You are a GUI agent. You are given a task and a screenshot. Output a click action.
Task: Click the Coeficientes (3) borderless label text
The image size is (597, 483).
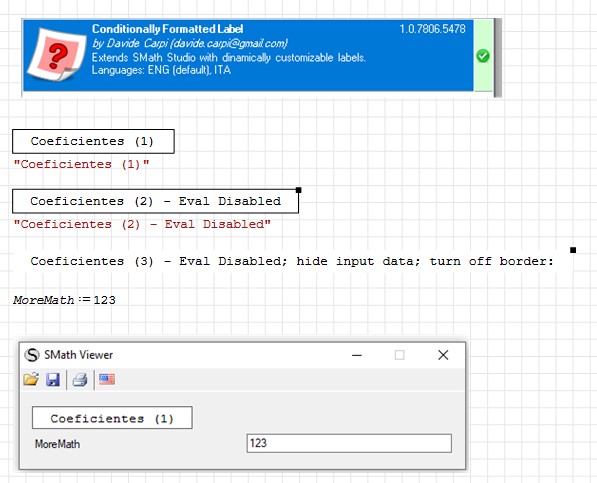(x=292, y=261)
